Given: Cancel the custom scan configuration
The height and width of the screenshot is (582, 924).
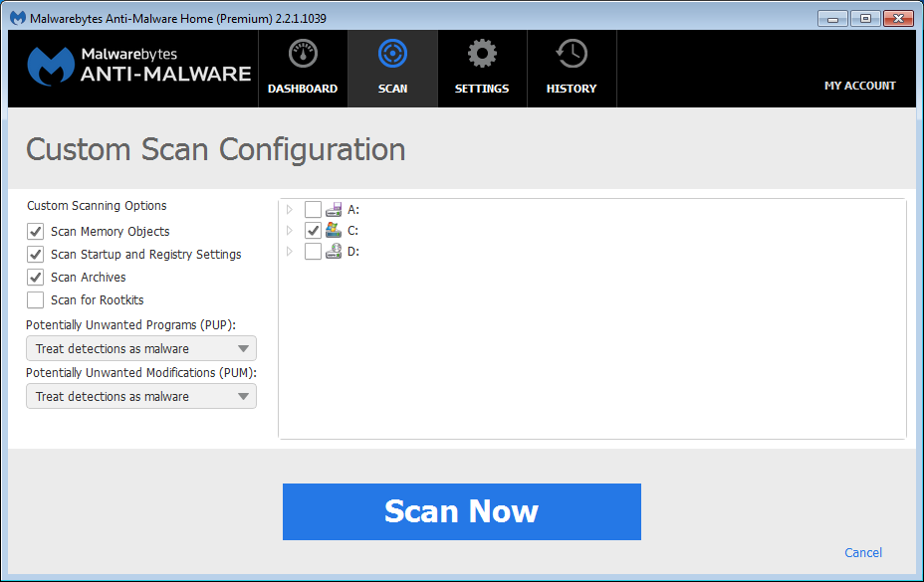Looking at the screenshot, I should click(863, 552).
